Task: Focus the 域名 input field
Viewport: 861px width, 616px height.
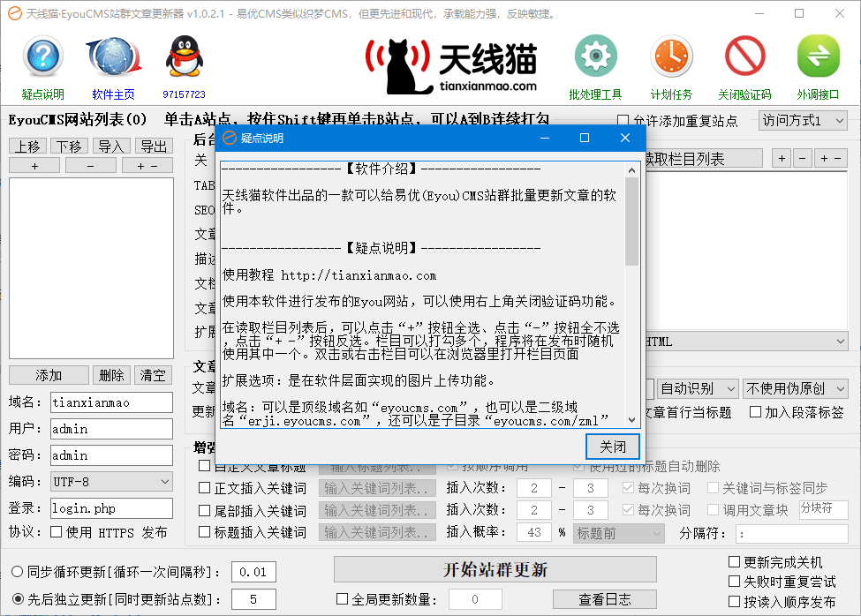Action: pos(111,402)
